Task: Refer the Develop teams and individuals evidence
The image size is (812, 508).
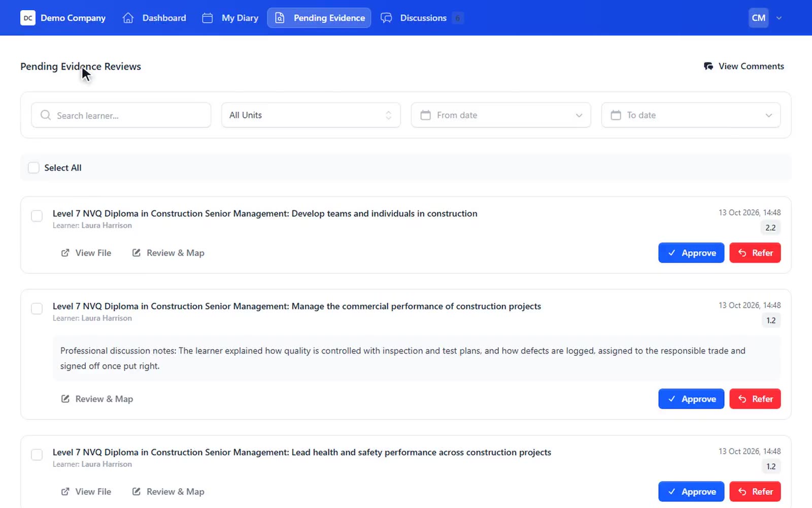Action: click(x=755, y=252)
